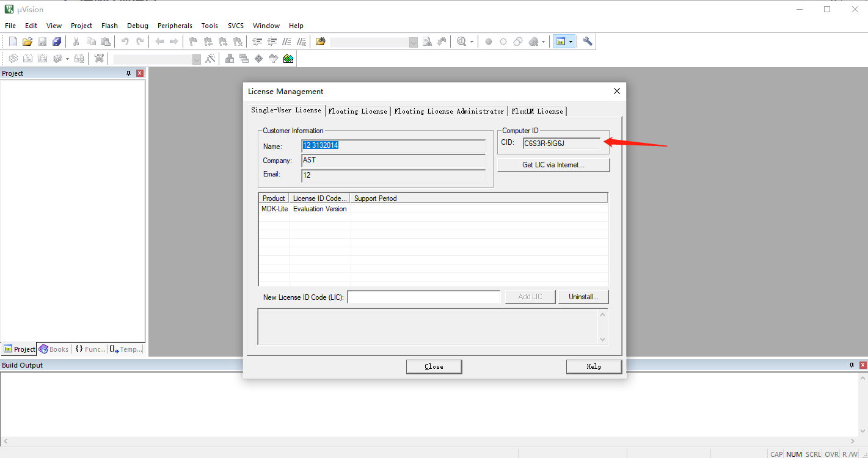Click the New file icon

click(x=13, y=42)
